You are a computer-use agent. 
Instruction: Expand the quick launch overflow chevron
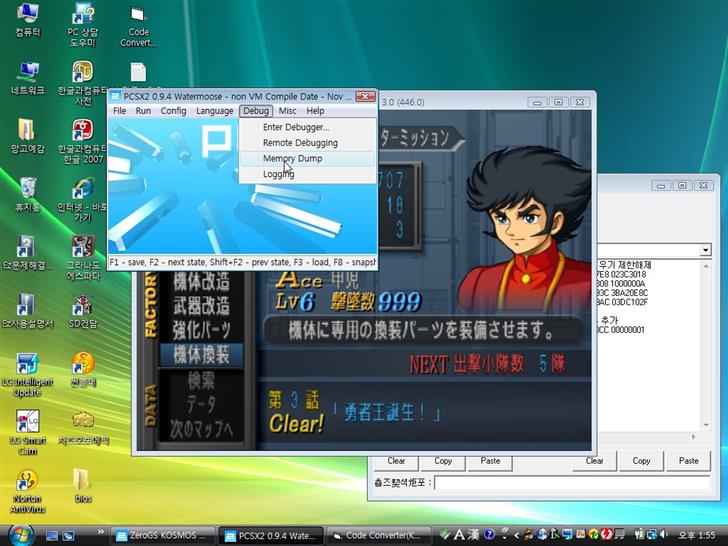tap(100, 532)
